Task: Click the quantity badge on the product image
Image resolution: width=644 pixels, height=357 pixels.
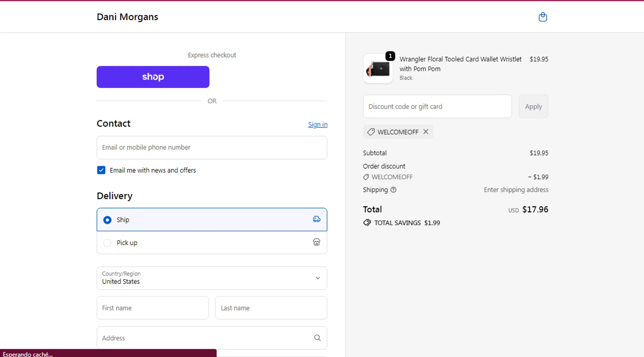Action: 390,56
